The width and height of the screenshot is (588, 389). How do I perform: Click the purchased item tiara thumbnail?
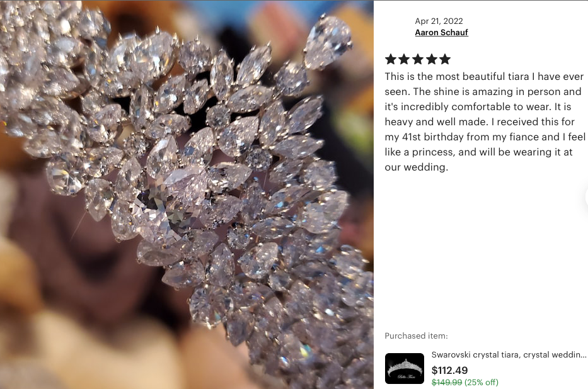(404, 368)
